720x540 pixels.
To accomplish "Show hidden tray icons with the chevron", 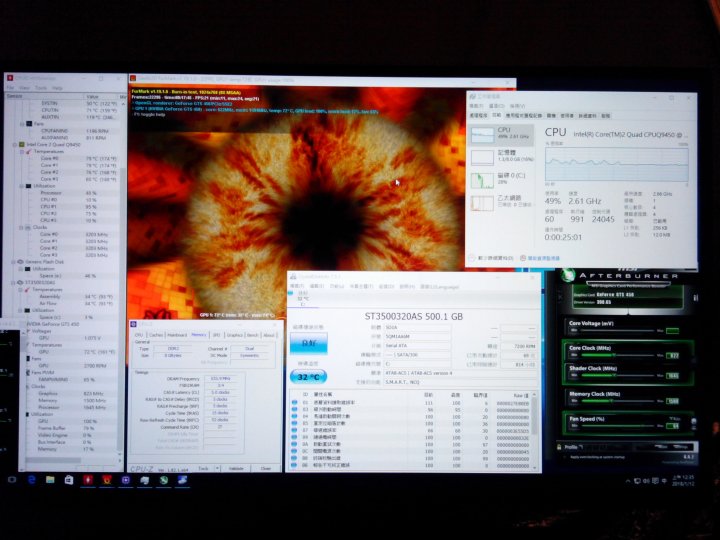I will [x=628, y=481].
